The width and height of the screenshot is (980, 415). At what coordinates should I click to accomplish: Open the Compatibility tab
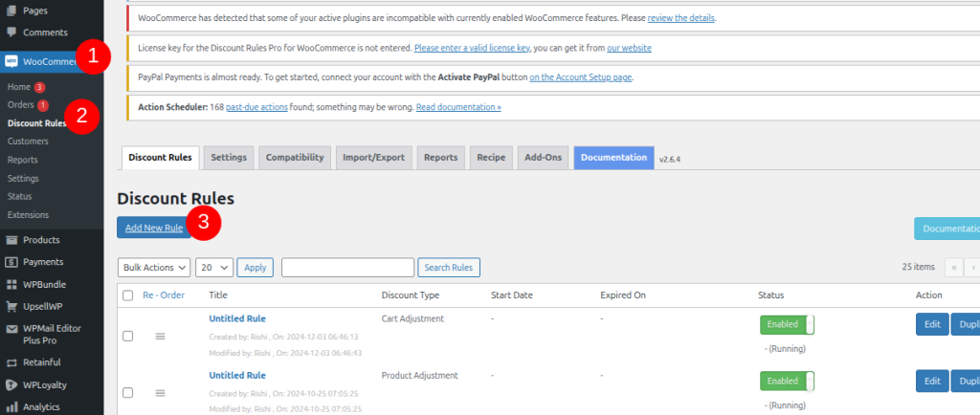[x=295, y=158]
